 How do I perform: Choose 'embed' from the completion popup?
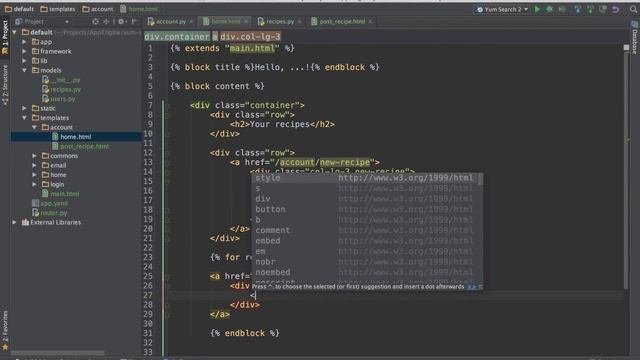(x=364, y=241)
